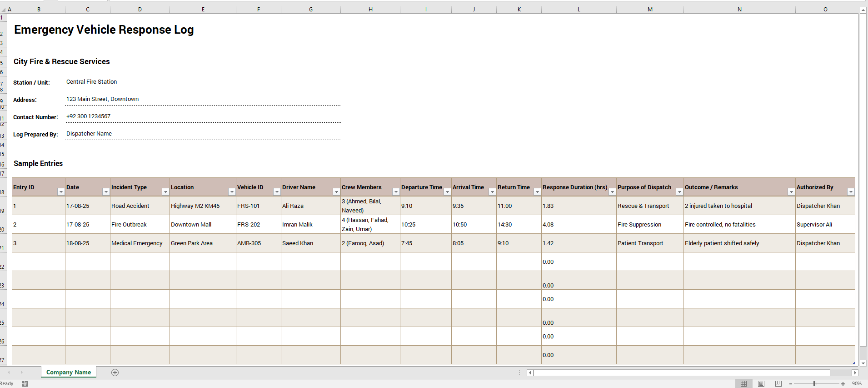Switch to Normal view in status bar
This screenshot has height=388, width=868.
point(744,384)
